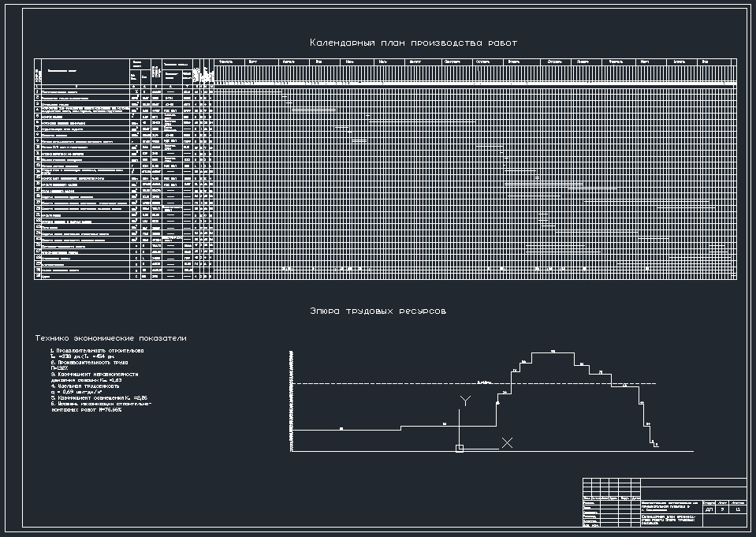756x537 pixels.
Task: Click the UCS Y axis marker
Action: (465, 401)
